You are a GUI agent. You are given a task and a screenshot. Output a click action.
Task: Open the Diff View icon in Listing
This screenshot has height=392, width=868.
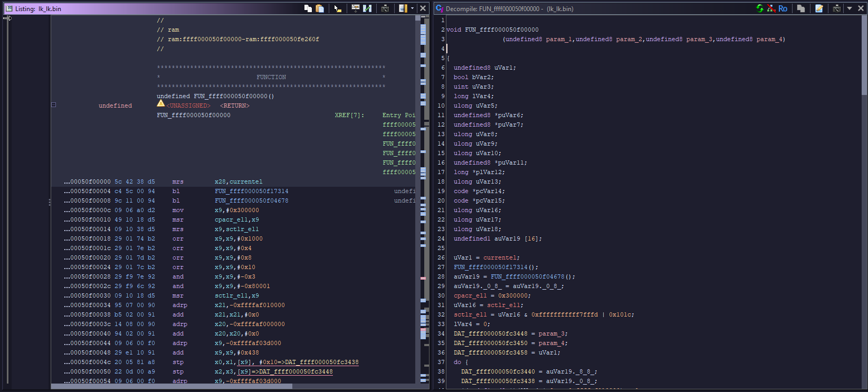(368, 8)
